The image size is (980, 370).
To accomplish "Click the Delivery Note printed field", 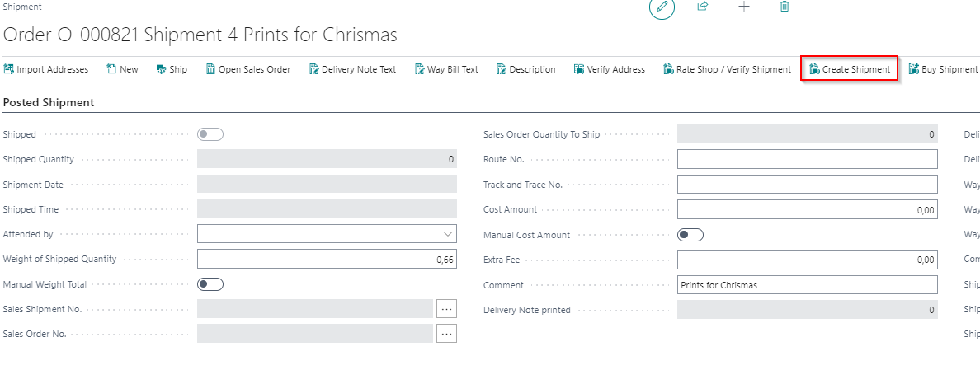I will pos(808,310).
